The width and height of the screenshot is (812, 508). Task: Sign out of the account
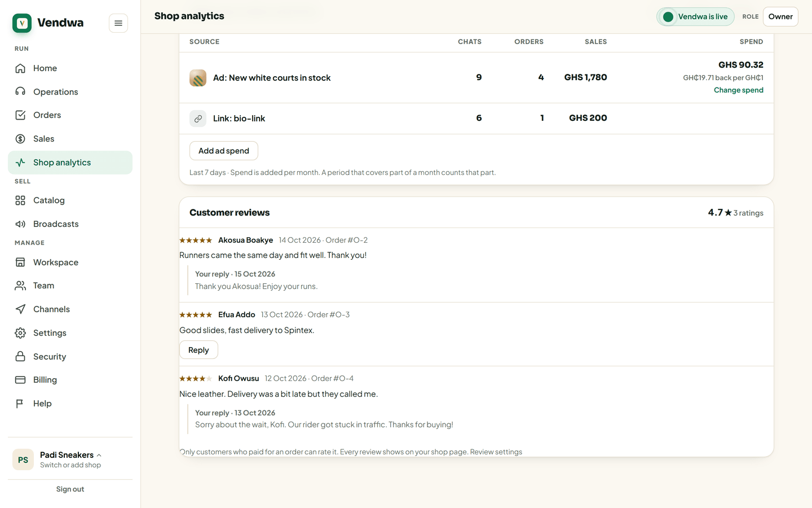tap(70, 489)
